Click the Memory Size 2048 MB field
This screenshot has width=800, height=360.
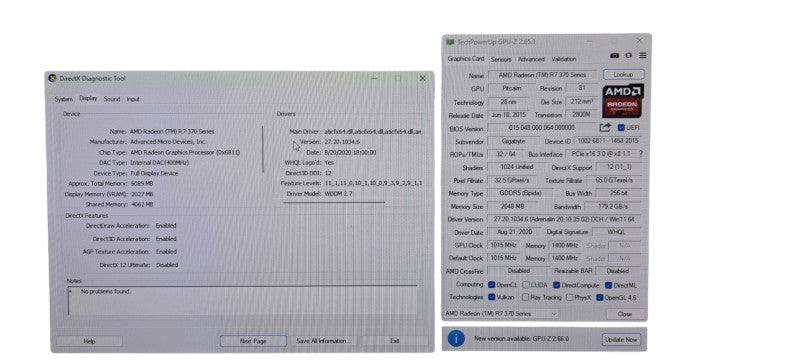(513, 207)
